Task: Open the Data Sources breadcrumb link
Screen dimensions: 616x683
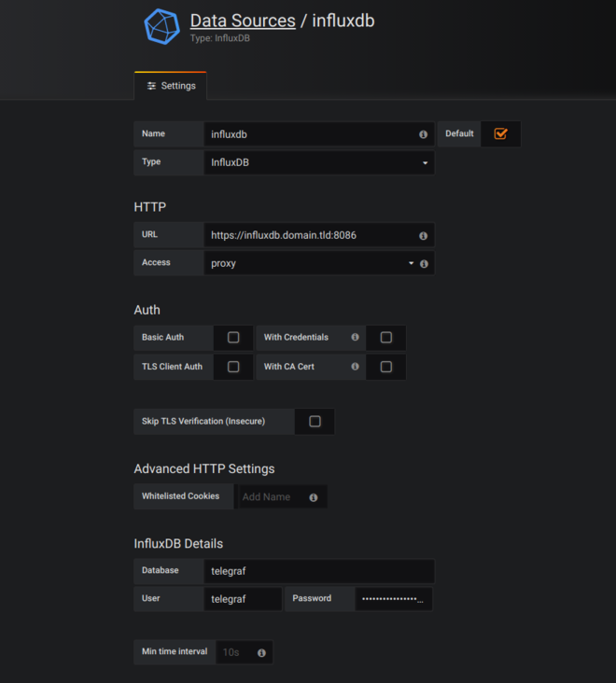Action: tap(242, 20)
